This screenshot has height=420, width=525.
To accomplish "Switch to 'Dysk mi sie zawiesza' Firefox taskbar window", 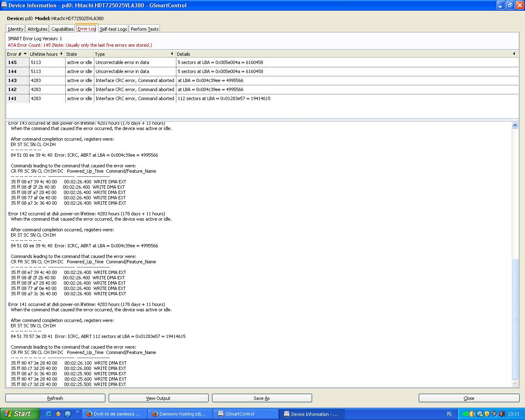I will click(x=115, y=414).
